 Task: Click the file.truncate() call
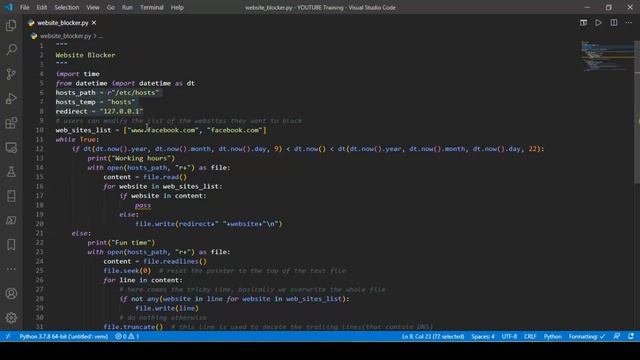[x=133, y=327]
